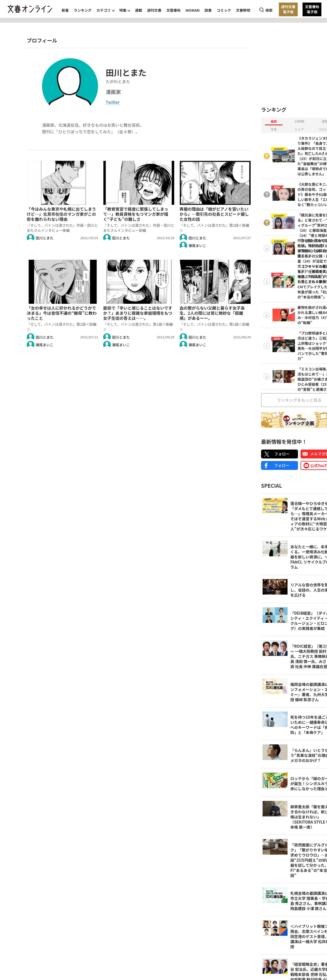Select the 最新 ranking tab
Screen dimensions: 327x980
click(274, 122)
